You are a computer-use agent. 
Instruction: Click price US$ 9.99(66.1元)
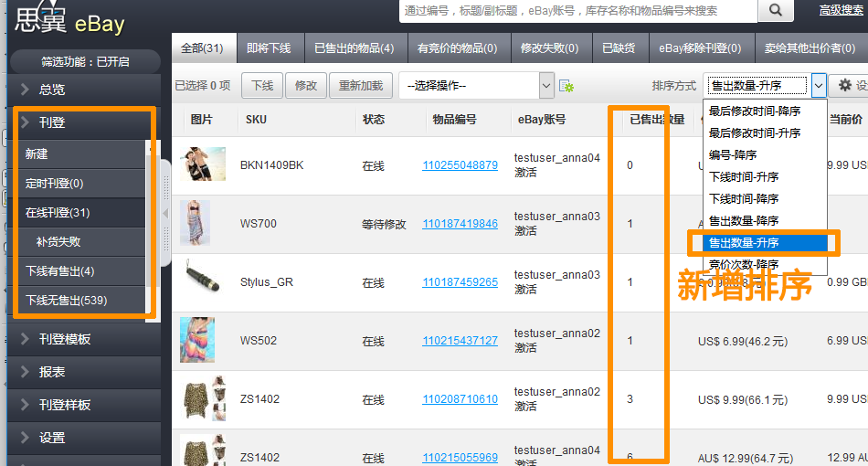[743, 400]
